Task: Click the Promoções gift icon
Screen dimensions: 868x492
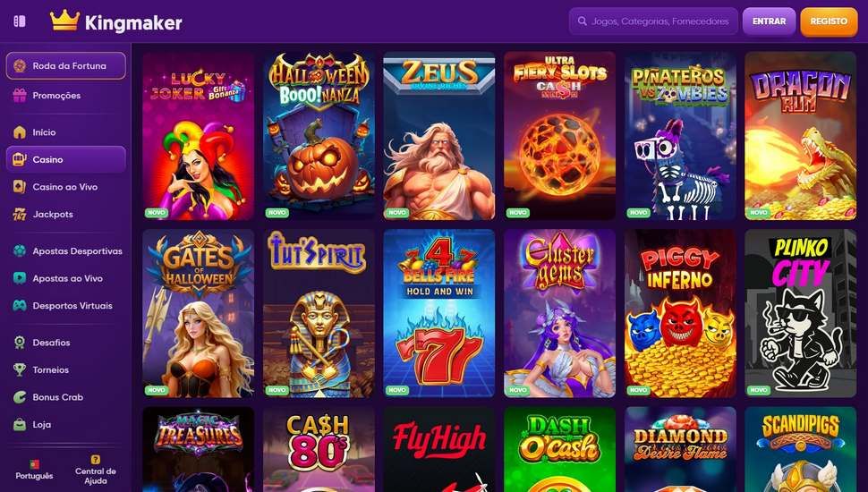Action: tap(20, 95)
